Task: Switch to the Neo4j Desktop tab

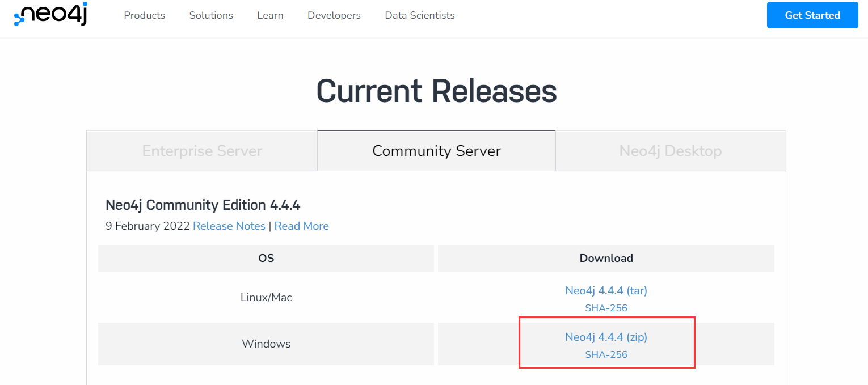Action: tap(671, 151)
